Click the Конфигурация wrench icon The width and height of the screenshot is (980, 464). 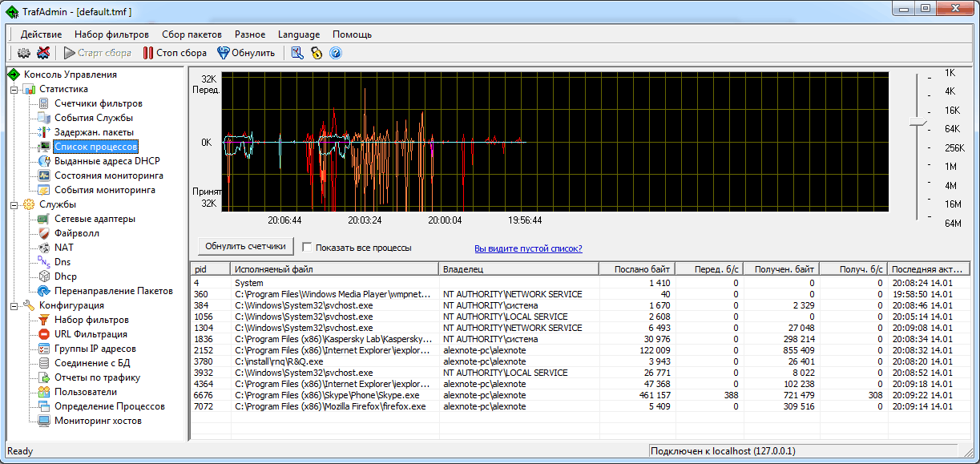click(x=30, y=305)
